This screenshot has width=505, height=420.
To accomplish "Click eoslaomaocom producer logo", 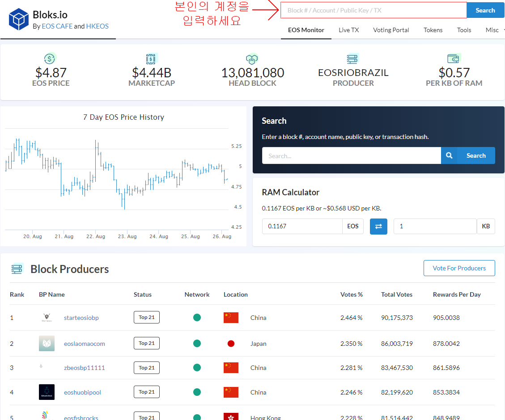I will tap(47, 344).
